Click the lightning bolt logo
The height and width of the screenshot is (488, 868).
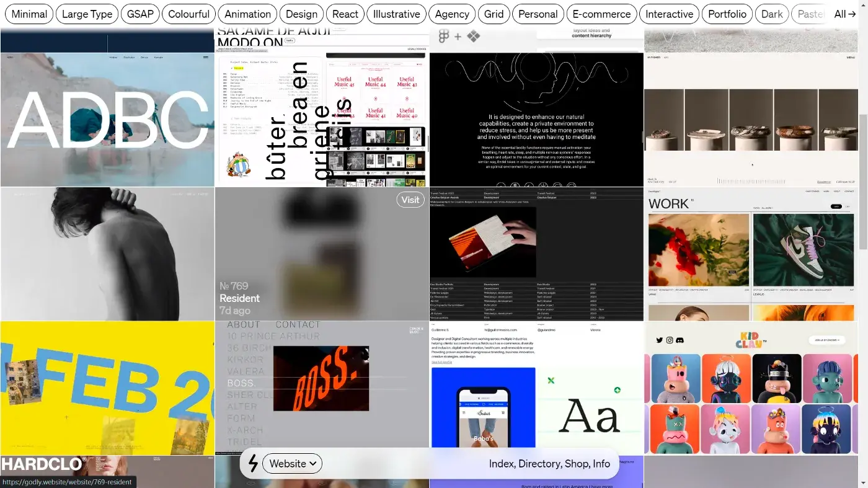[252, 463]
